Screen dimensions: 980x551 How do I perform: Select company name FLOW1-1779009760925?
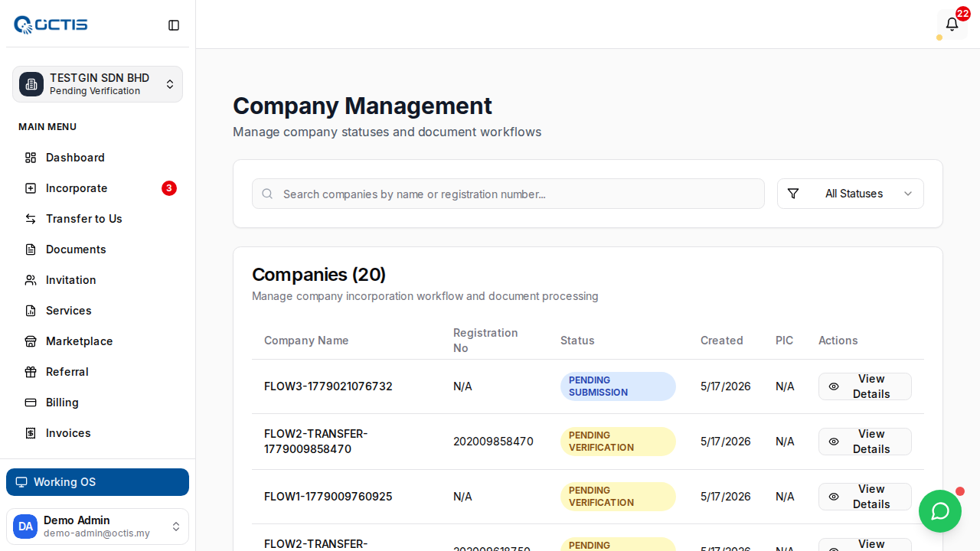tap(328, 497)
